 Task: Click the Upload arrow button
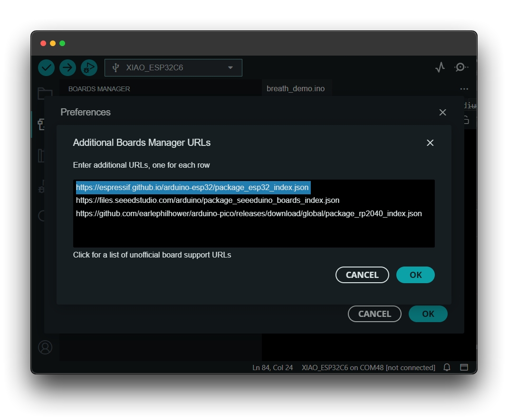pyautogui.click(x=67, y=67)
